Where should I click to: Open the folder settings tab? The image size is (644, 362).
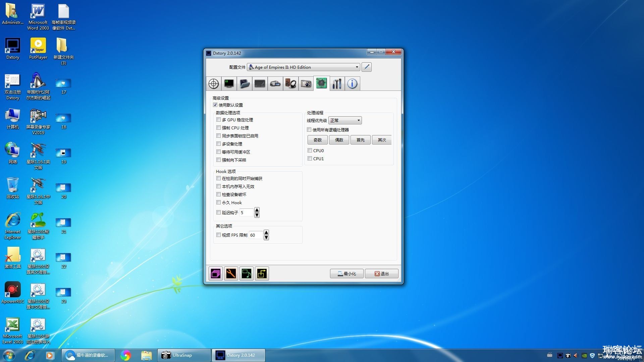pyautogui.click(x=245, y=83)
